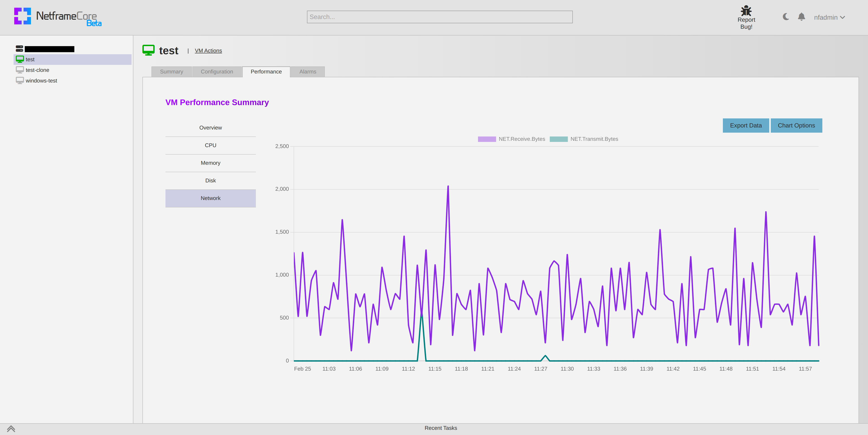
Task: Click the Chart Options button
Action: coord(796,125)
